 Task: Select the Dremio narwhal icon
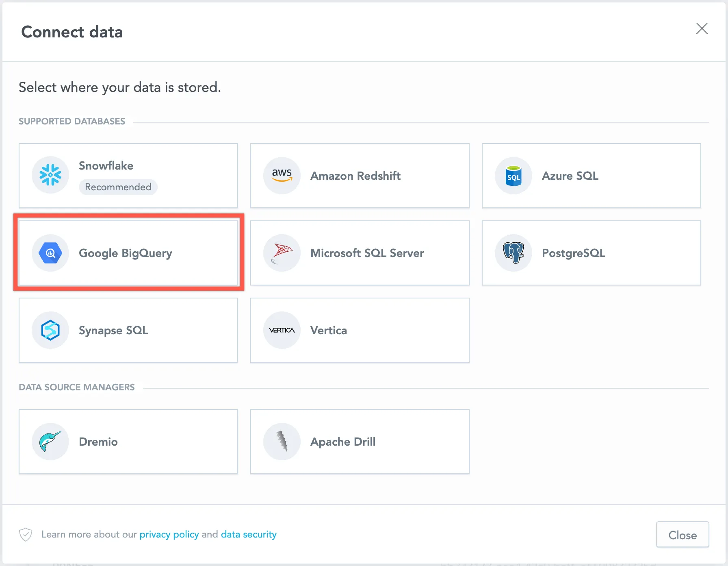[x=50, y=441]
